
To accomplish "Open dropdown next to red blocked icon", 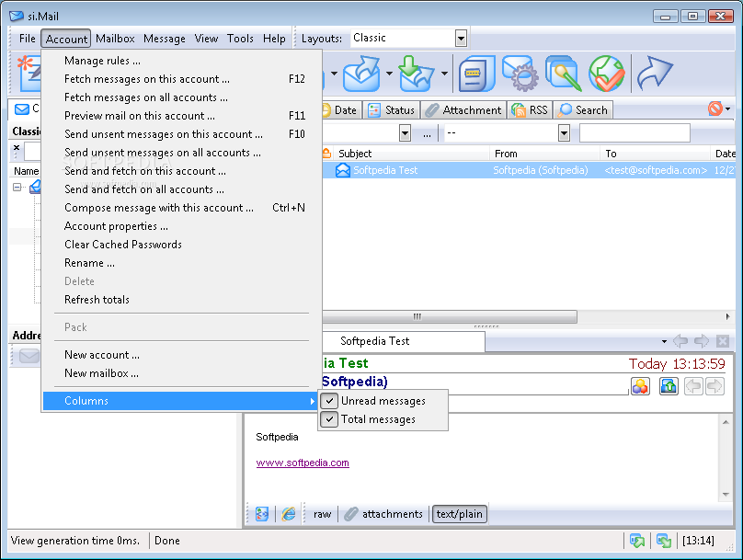I will 728,109.
